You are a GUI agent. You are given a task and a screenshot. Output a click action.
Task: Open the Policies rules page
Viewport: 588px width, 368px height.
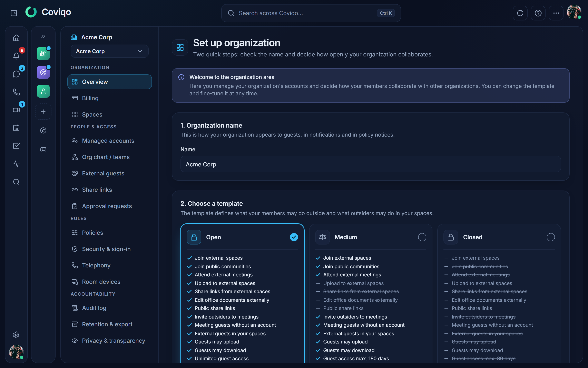pos(110,233)
